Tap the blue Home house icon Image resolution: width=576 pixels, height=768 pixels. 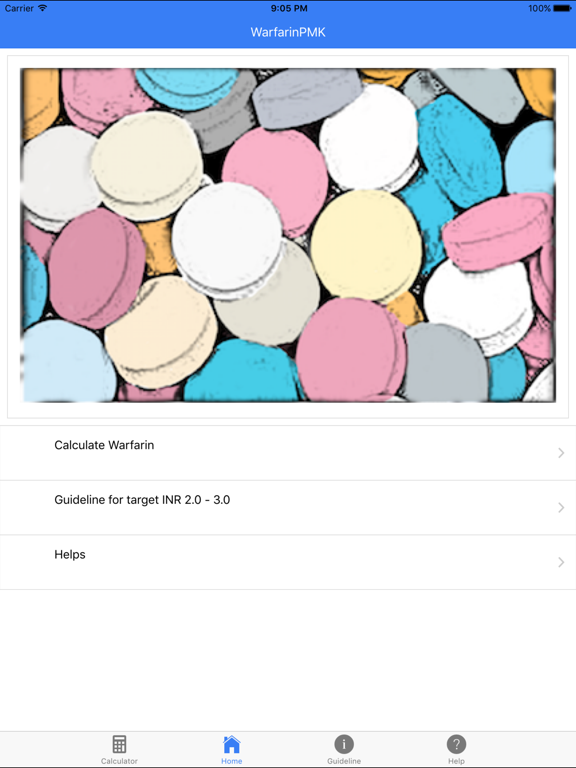(x=231, y=744)
